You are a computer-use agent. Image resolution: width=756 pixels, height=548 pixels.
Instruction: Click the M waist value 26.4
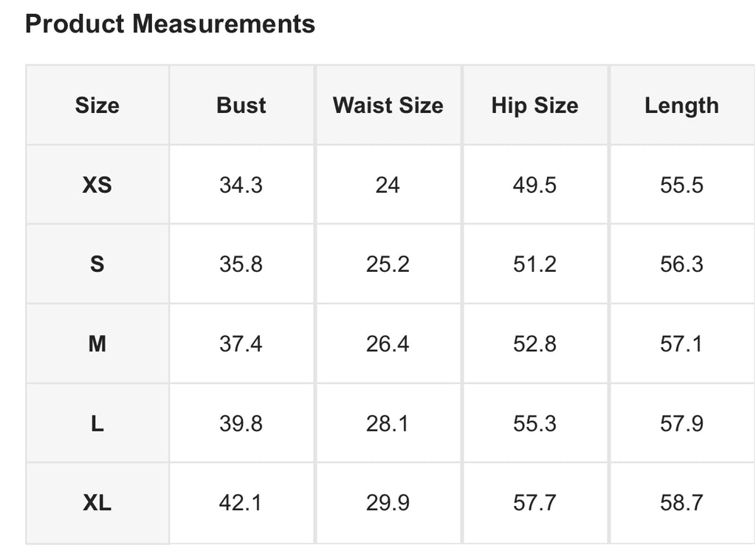388,344
